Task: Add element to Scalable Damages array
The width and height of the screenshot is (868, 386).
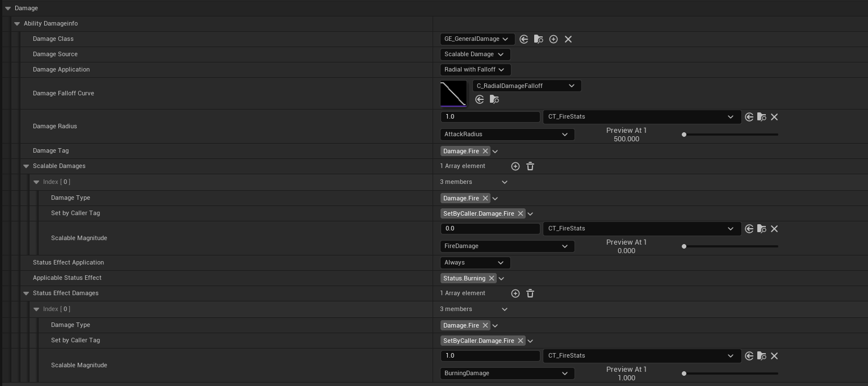Action: tap(515, 166)
